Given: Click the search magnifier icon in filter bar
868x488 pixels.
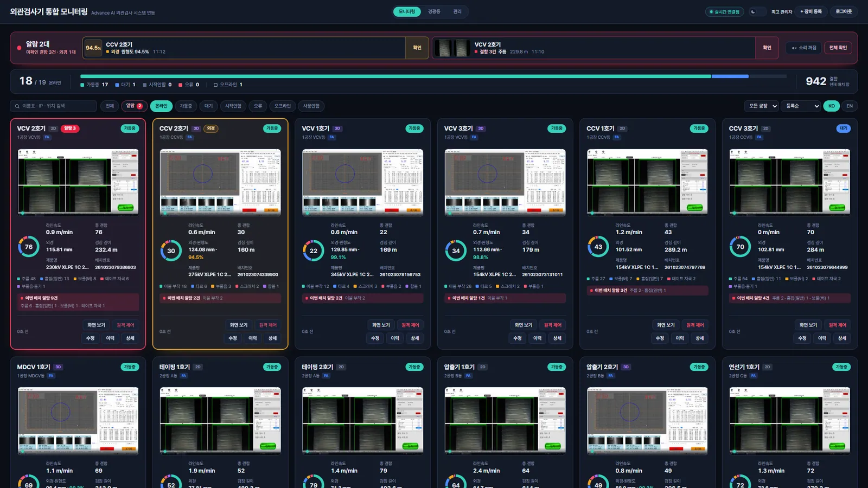Looking at the screenshot, I should pos(18,106).
